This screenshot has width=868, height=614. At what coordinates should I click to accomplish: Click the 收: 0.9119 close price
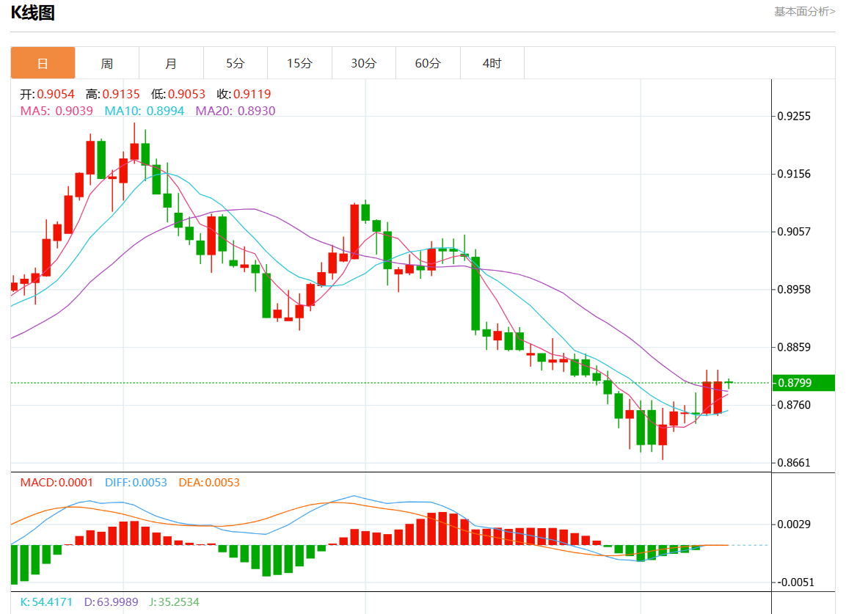tap(244, 94)
